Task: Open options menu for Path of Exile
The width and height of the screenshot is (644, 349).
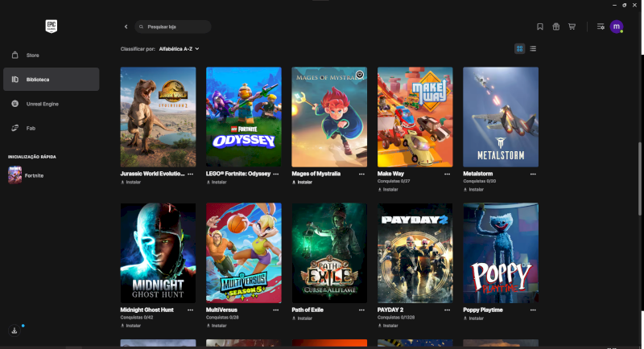Action: (361, 310)
